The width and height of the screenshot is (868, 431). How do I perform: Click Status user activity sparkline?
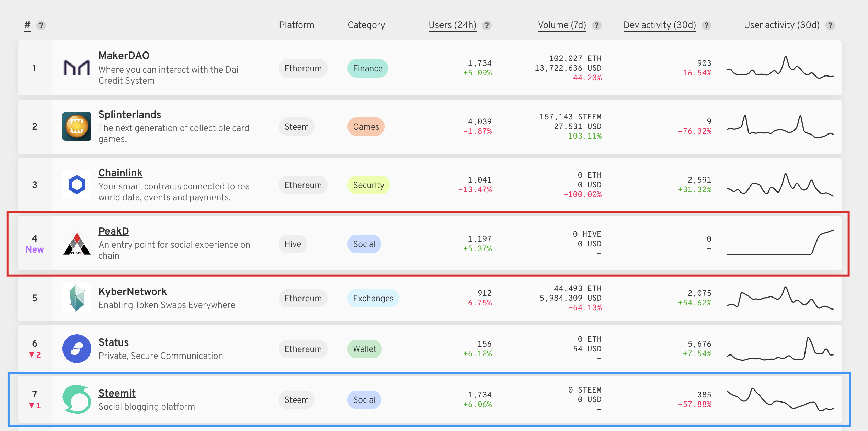pyautogui.click(x=780, y=349)
